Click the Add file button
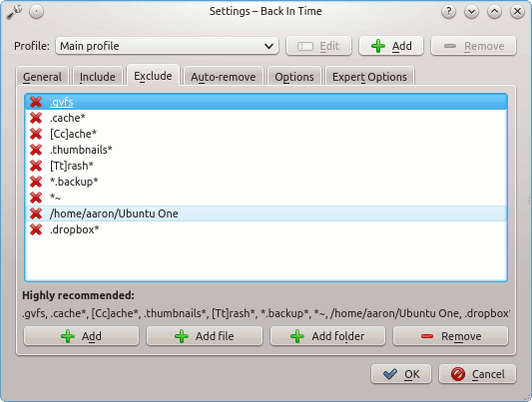 (205, 336)
